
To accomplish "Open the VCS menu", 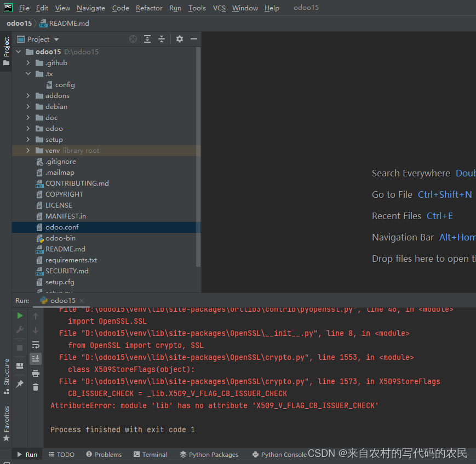I will point(219,8).
